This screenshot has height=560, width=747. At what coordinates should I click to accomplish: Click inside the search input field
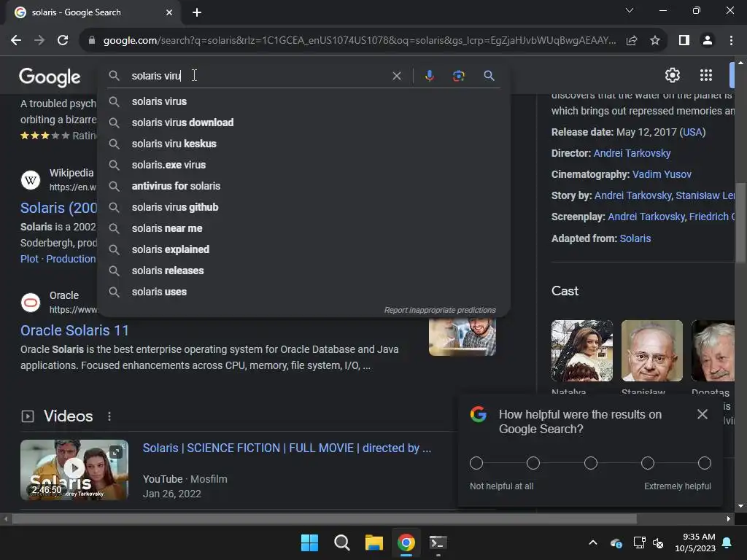258,76
